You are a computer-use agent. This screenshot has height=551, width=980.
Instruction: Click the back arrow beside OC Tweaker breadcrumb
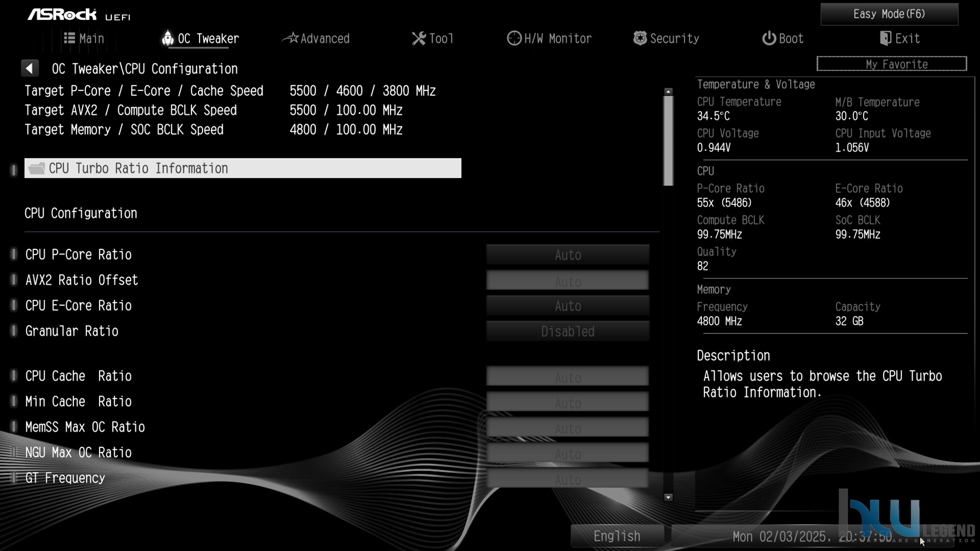point(30,68)
